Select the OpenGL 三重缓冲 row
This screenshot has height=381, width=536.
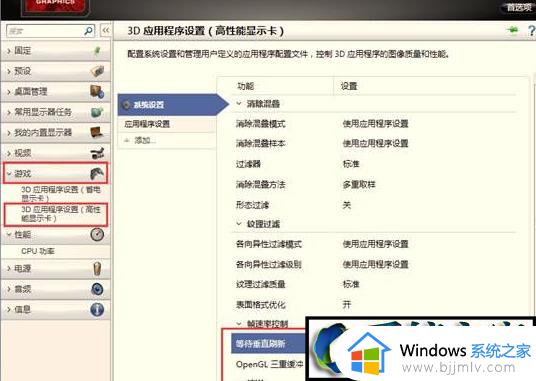[x=269, y=365]
